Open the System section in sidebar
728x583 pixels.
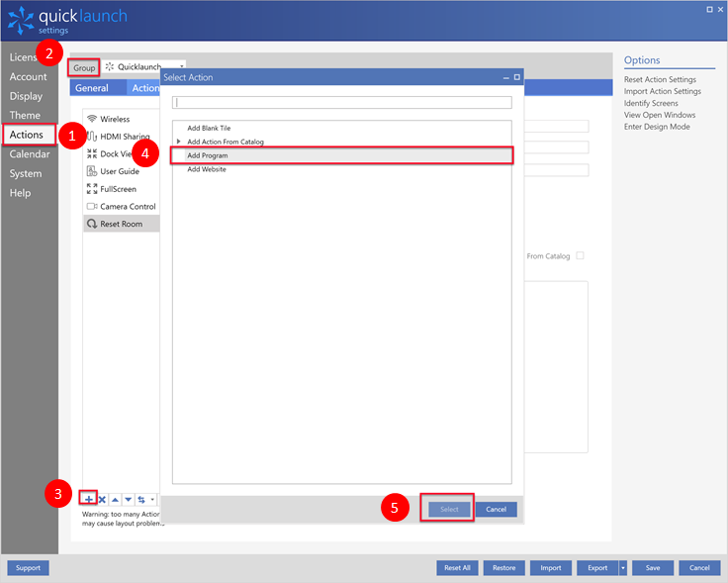click(26, 174)
